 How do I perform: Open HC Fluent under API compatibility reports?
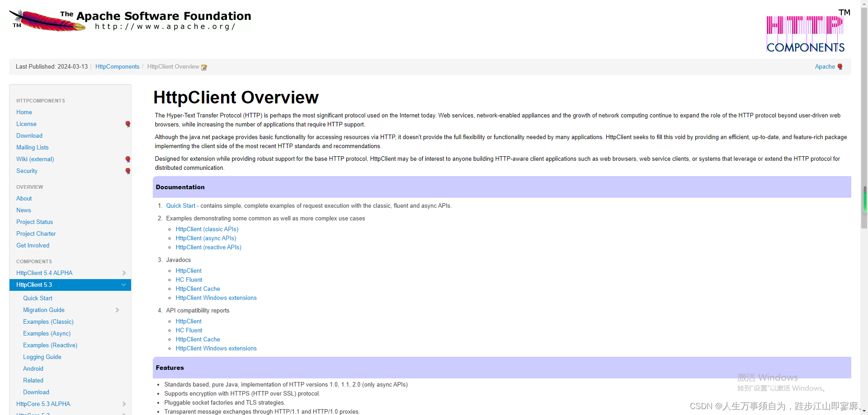tap(189, 331)
